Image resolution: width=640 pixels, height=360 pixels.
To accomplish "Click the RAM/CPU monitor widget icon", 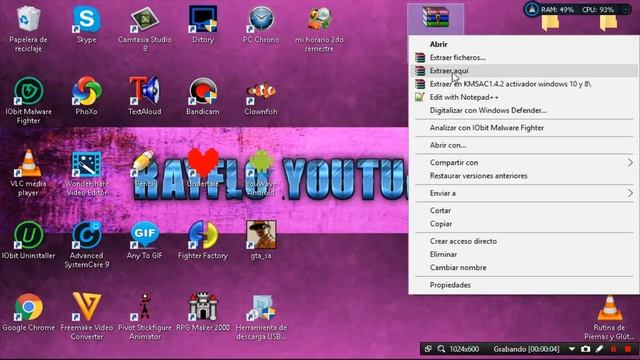I will [x=531, y=9].
